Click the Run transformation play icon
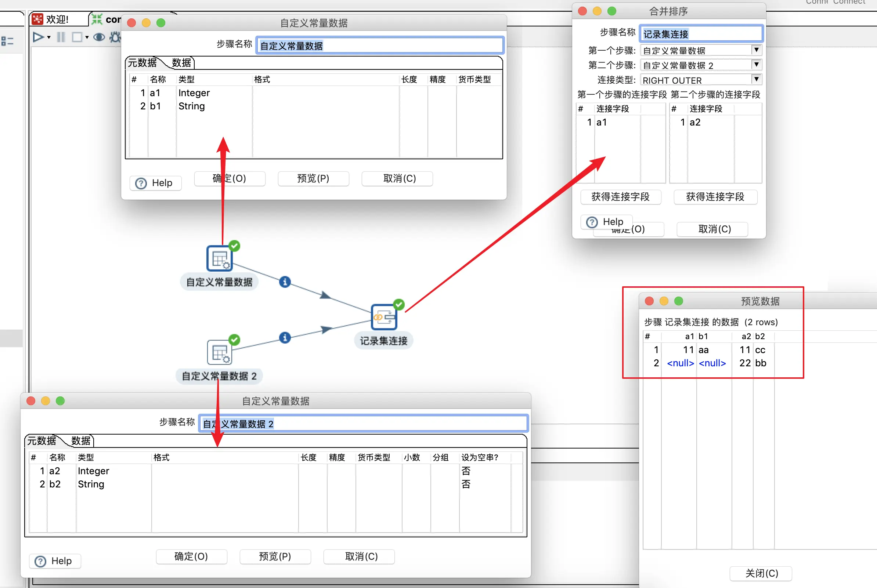Screen dimensions: 877x588 click(38, 37)
